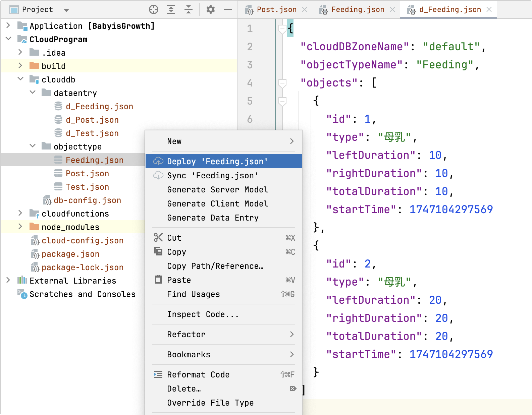The image size is (532, 415).
Task: Close the d_Feeding.json tab
Action: pos(489,9)
